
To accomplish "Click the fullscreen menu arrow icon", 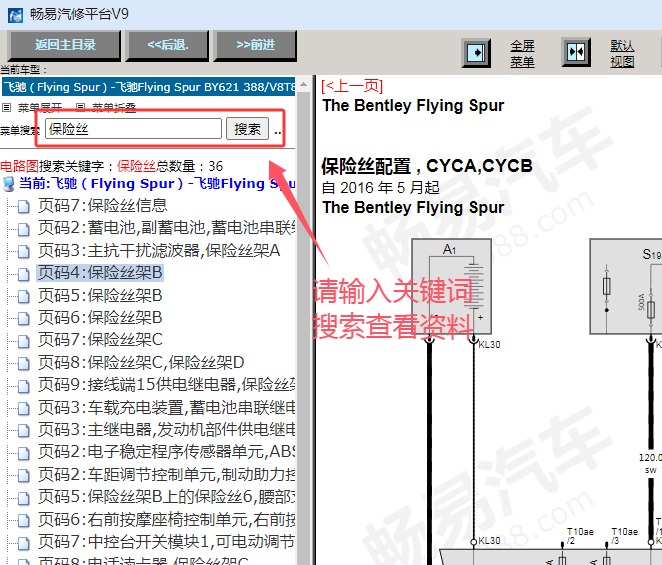I will click(x=476, y=53).
